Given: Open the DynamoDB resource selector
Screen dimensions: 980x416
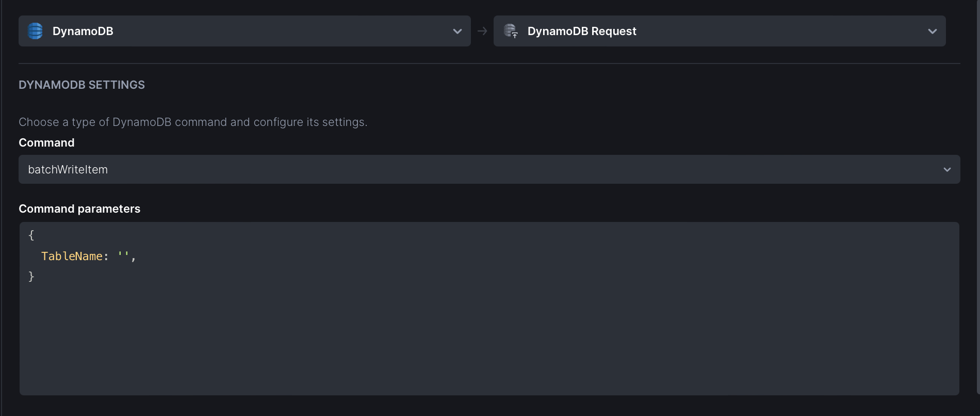Looking at the screenshot, I should pyautogui.click(x=244, y=31).
